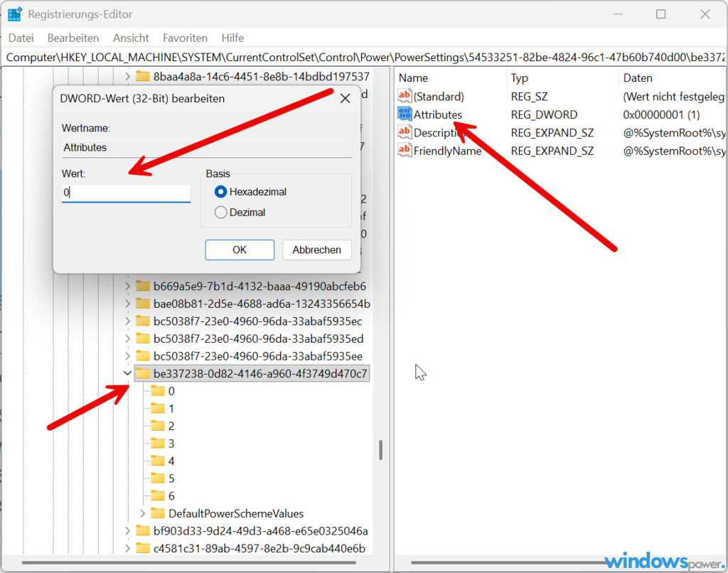Expand the bae08b81-2d5e-4688-ad6a-13243356654b key
The image size is (728, 573).
tap(127, 304)
